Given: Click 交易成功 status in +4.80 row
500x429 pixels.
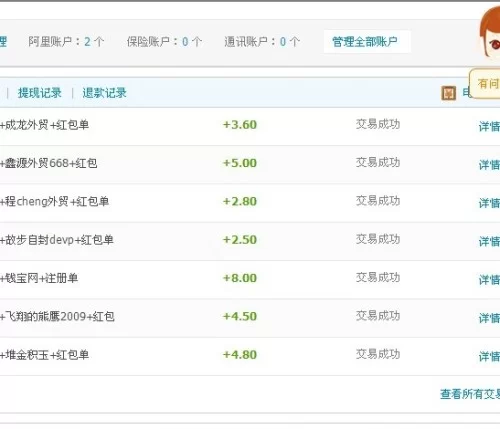Looking at the screenshot, I should [378, 354].
